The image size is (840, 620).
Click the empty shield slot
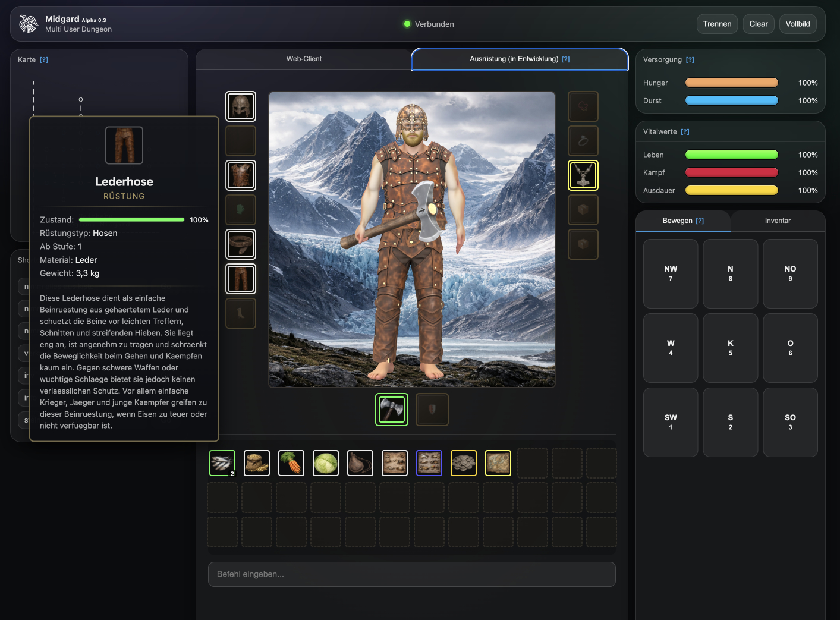point(432,410)
